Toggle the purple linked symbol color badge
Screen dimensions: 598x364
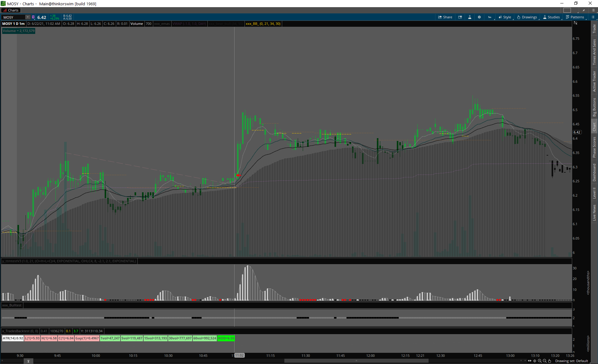[33, 17]
